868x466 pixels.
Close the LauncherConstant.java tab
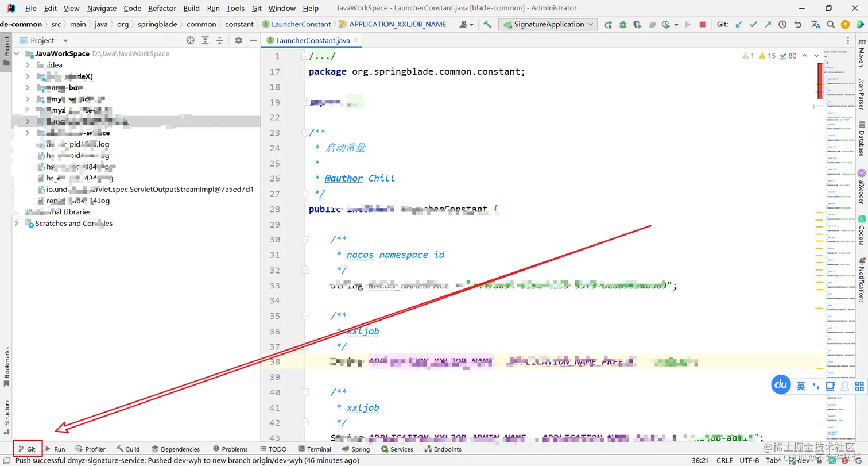coord(356,40)
